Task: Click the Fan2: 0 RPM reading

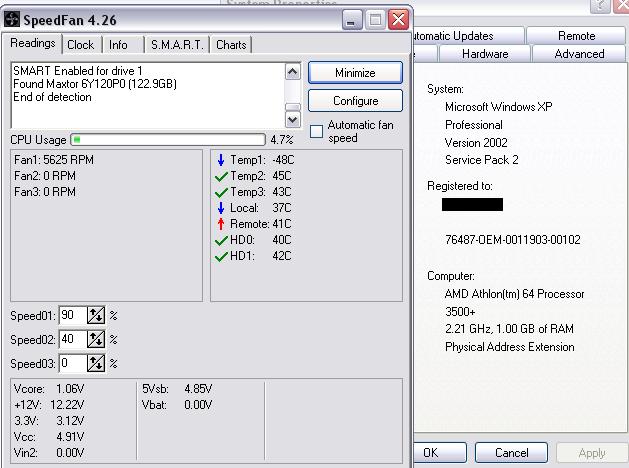Action: tap(45, 176)
